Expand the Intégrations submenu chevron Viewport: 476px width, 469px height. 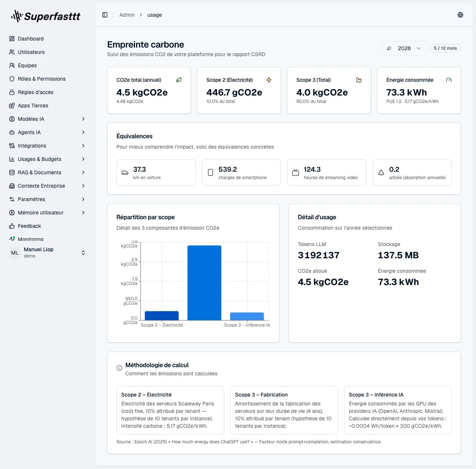[83, 146]
